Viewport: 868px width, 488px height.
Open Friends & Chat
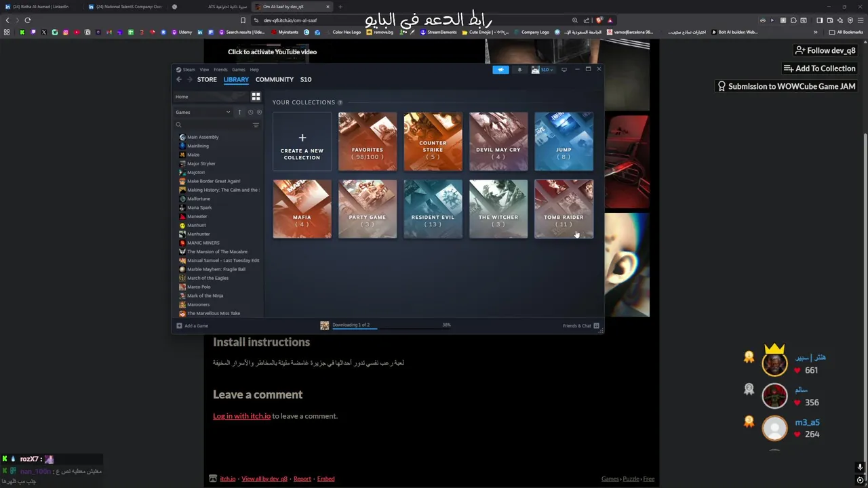[x=581, y=326]
